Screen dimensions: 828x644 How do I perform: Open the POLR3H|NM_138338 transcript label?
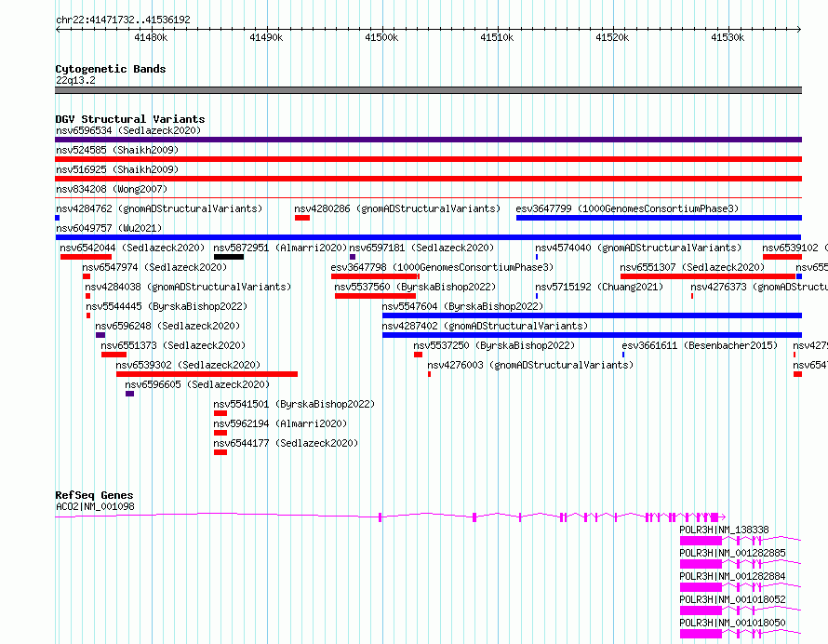(724, 530)
